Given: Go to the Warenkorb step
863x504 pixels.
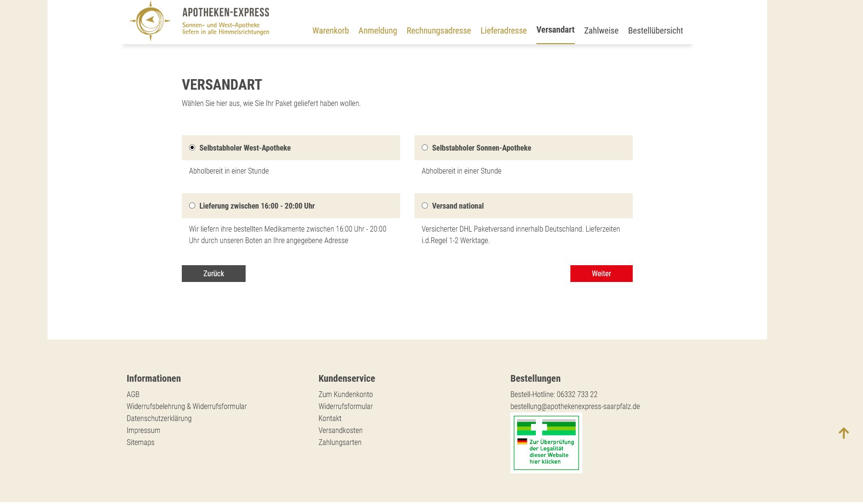Looking at the screenshot, I should (330, 31).
